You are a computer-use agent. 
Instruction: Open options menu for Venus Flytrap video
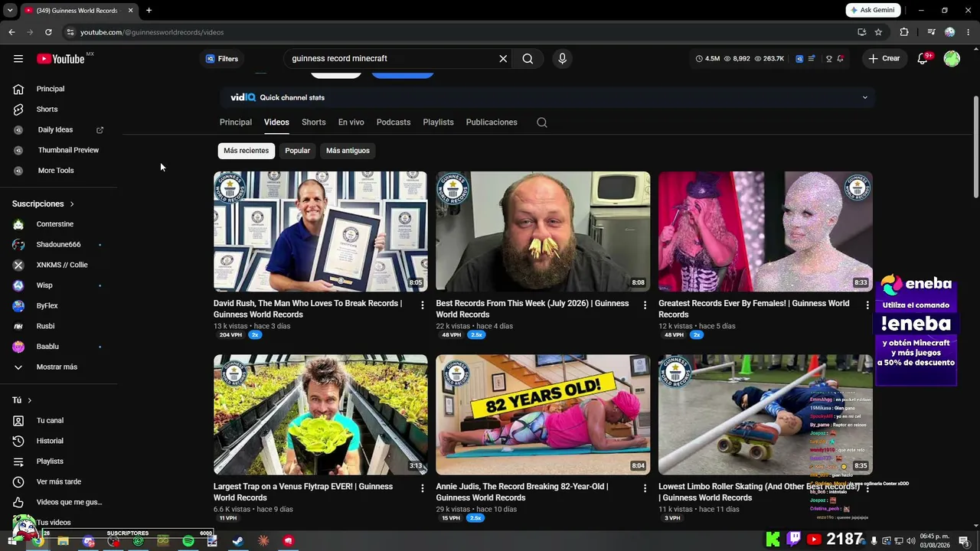pos(422,488)
